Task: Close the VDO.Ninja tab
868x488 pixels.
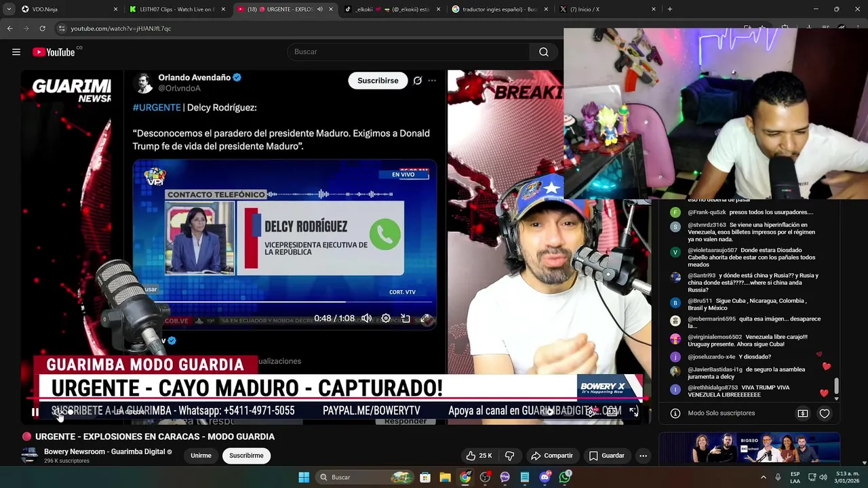Action: (x=115, y=9)
